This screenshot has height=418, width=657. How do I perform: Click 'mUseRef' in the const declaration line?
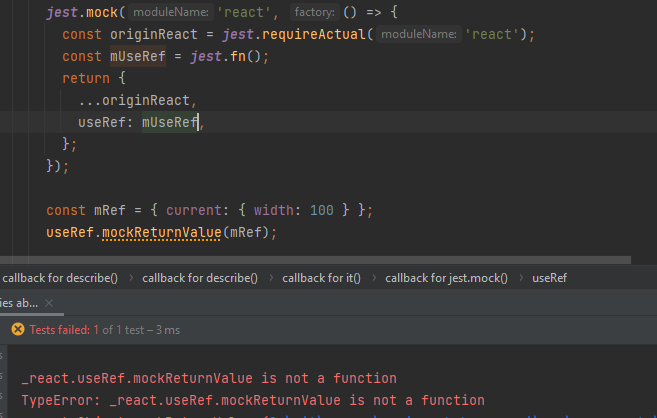pyautogui.click(x=138, y=56)
